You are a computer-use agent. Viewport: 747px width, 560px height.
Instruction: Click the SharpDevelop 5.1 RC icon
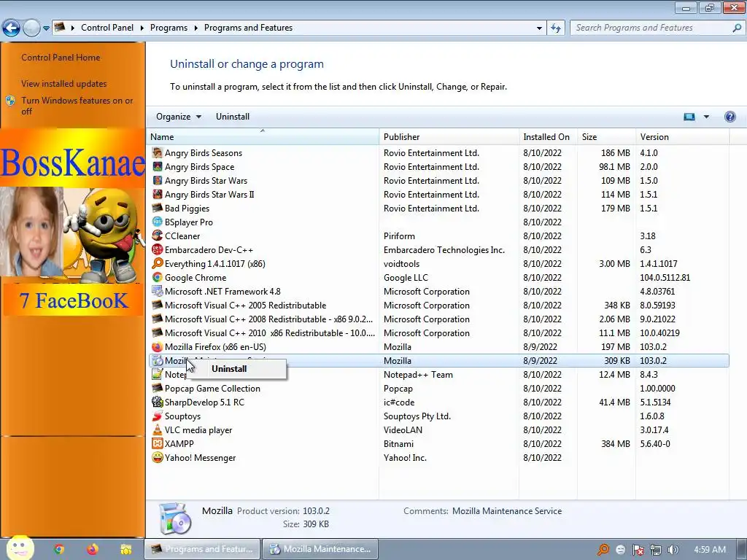tap(158, 402)
